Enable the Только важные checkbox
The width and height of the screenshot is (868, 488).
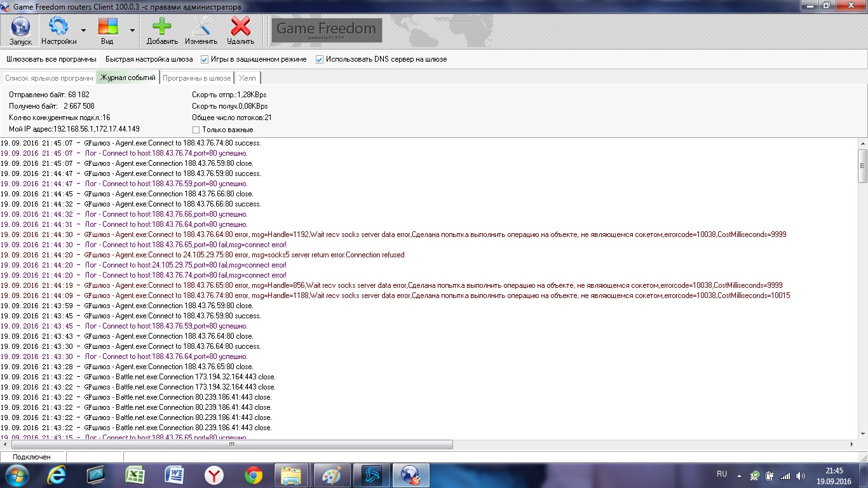tap(196, 130)
